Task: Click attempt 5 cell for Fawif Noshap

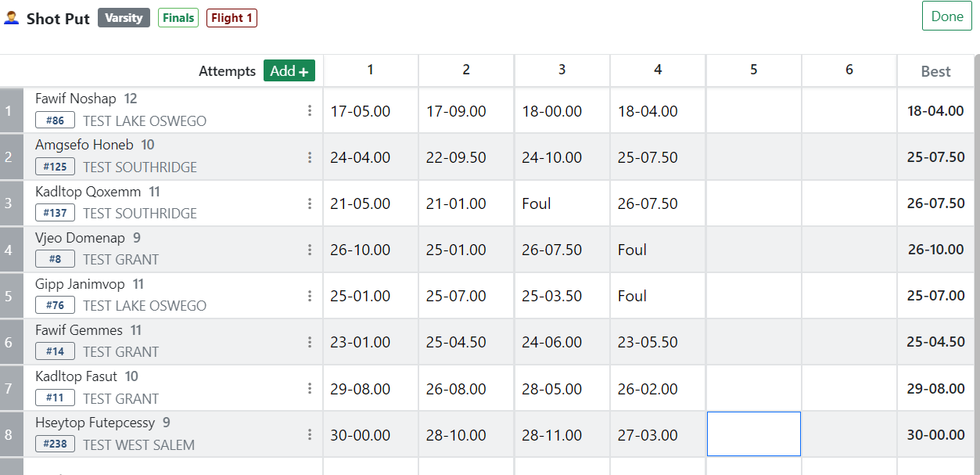Action: coord(753,111)
